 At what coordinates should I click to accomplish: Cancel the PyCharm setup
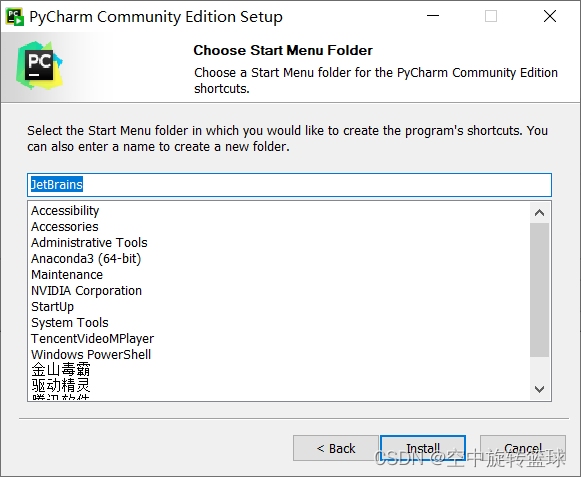click(x=523, y=448)
